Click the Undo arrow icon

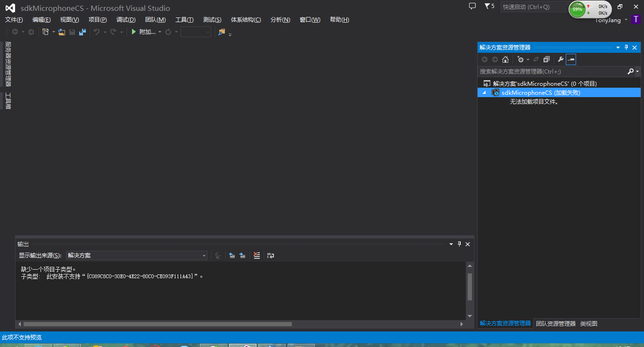point(97,32)
